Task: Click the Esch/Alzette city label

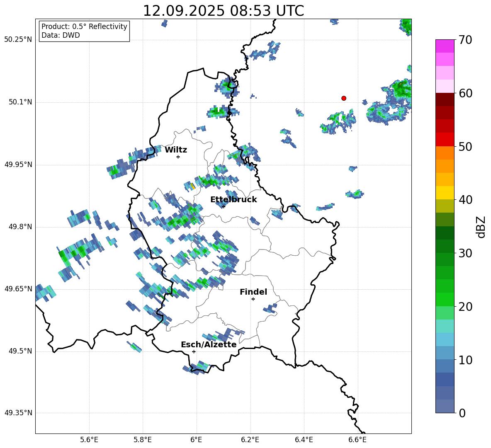Action: pos(209,344)
